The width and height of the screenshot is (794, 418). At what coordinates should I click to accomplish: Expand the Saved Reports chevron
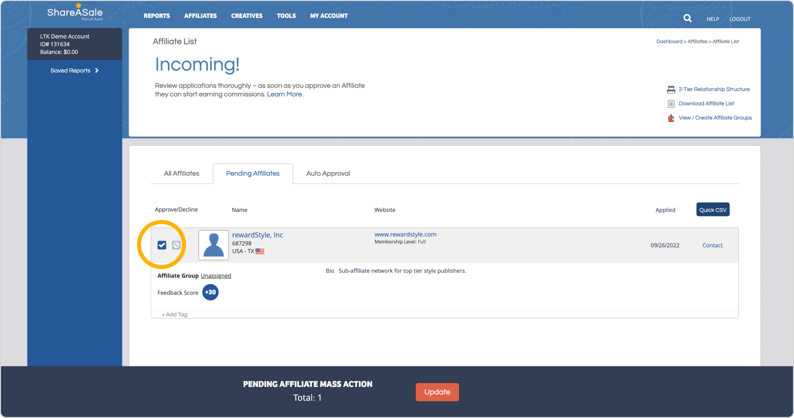(x=97, y=70)
